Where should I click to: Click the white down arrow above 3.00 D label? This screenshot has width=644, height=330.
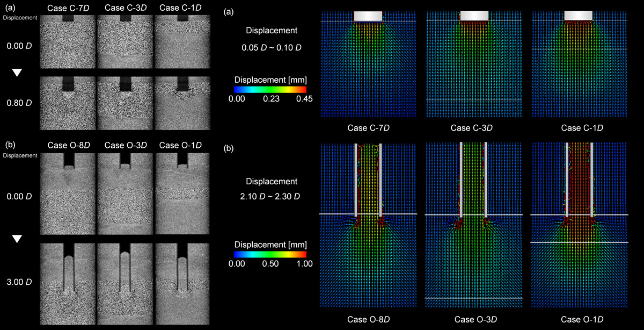(x=17, y=239)
